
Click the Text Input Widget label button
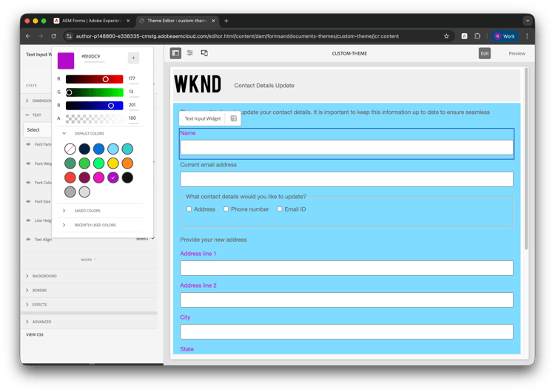pyautogui.click(x=203, y=118)
